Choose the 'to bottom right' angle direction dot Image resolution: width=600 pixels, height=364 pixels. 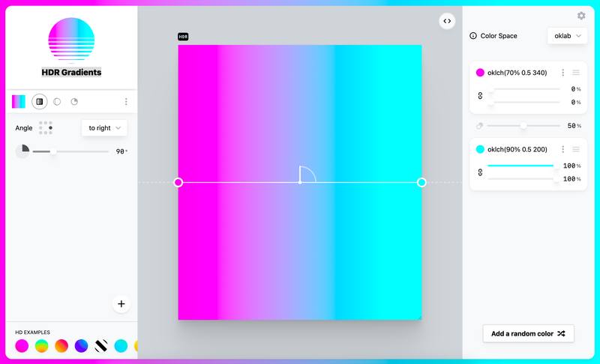[50, 133]
